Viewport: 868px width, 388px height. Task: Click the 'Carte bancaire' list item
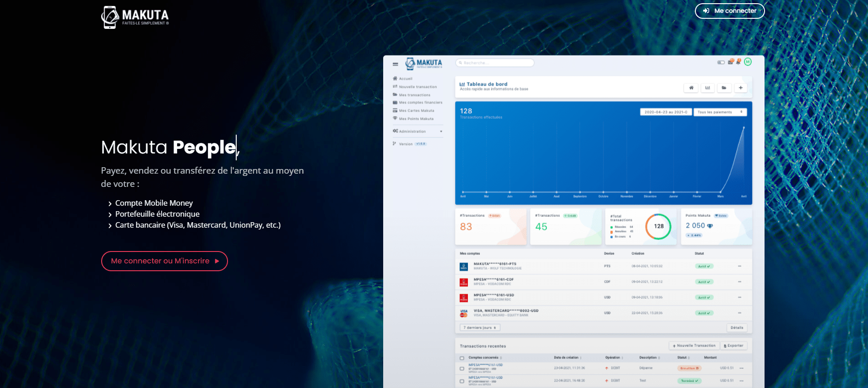tap(198, 225)
